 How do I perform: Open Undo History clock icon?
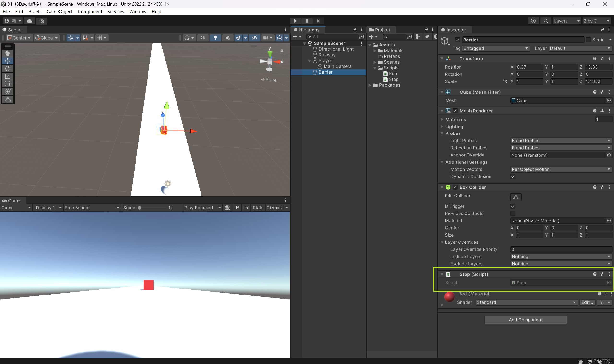pos(533,21)
